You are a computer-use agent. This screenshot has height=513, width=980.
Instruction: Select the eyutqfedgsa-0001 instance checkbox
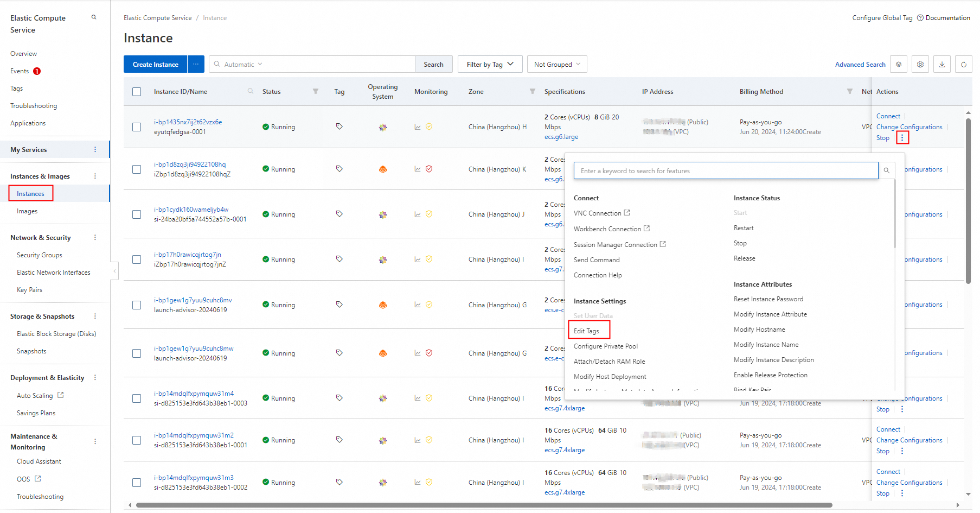click(137, 127)
